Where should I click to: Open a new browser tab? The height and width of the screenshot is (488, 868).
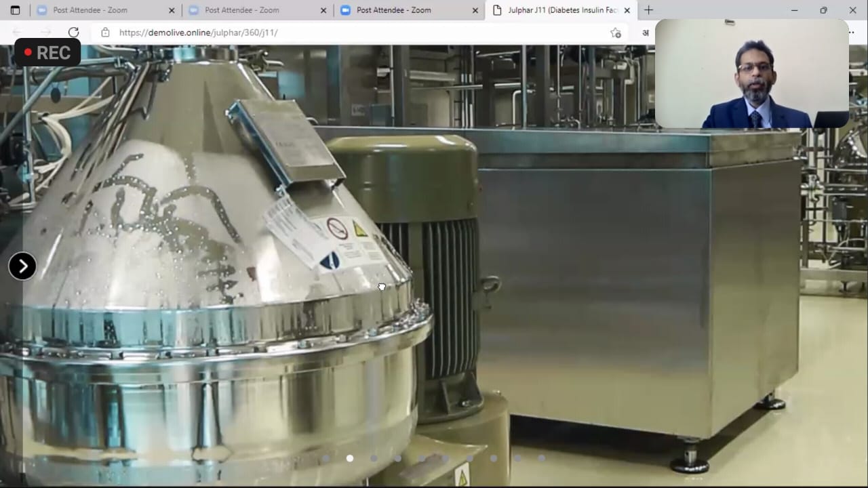[x=648, y=10]
